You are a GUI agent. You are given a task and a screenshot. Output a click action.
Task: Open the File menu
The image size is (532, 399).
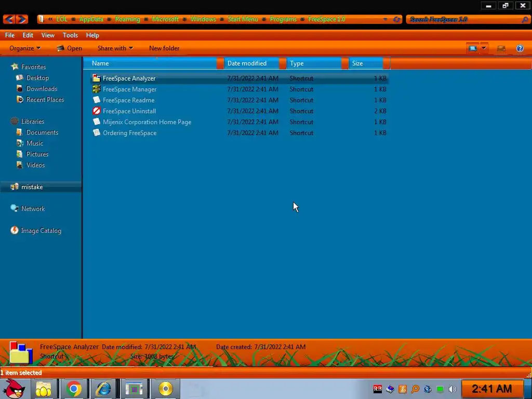(9, 35)
